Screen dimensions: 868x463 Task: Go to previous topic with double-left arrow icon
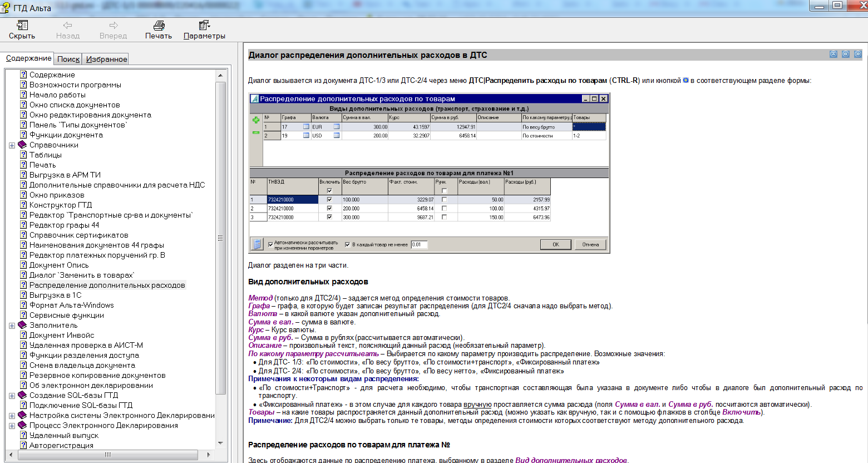pyautogui.click(x=845, y=54)
